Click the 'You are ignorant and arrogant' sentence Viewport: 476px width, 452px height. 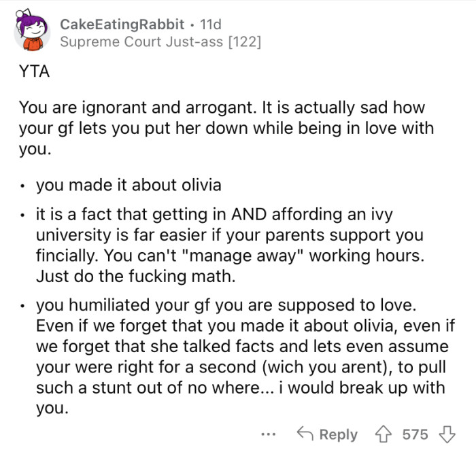point(133,107)
